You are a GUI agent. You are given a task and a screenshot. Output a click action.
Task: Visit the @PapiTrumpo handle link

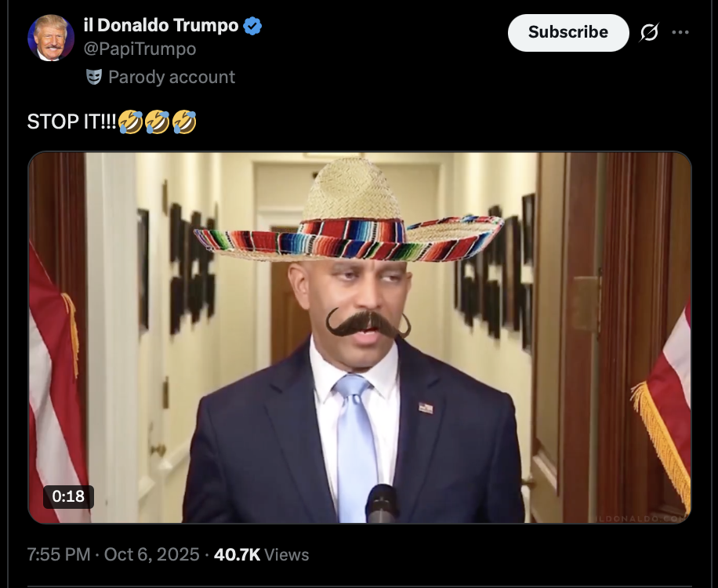tap(140, 49)
